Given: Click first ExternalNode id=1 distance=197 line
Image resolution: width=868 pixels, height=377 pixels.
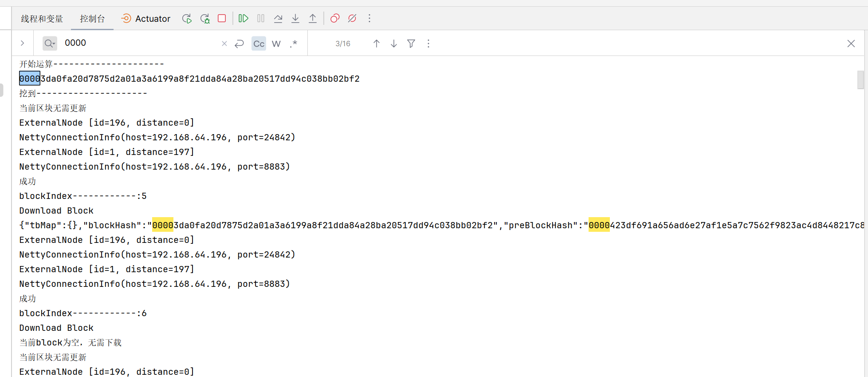Looking at the screenshot, I should (x=107, y=152).
